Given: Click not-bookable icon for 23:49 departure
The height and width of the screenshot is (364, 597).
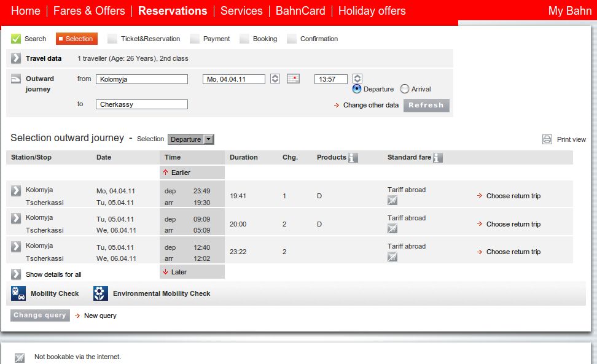Looking at the screenshot, I should pyautogui.click(x=392, y=200).
